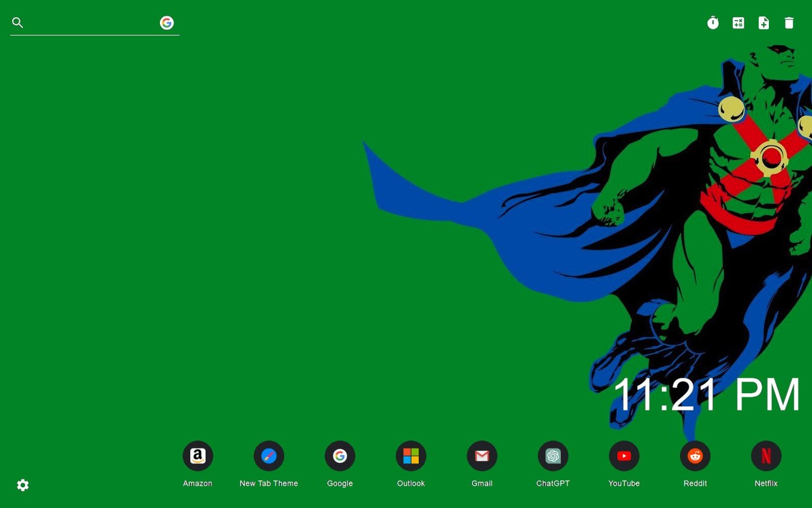
Task: Launch the Netflix shortcut
Action: pos(766,456)
